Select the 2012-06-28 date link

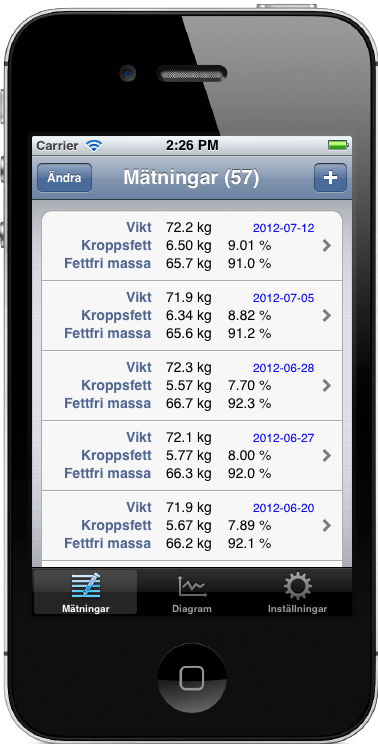coord(284,368)
